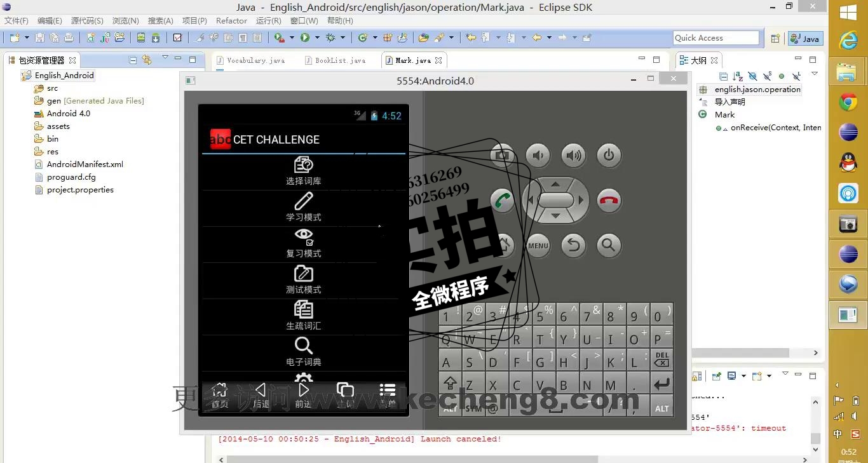Click the Run green play icon
Image resolution: width=868 pixels, height=463 pixels.
[x=305, y=37]
